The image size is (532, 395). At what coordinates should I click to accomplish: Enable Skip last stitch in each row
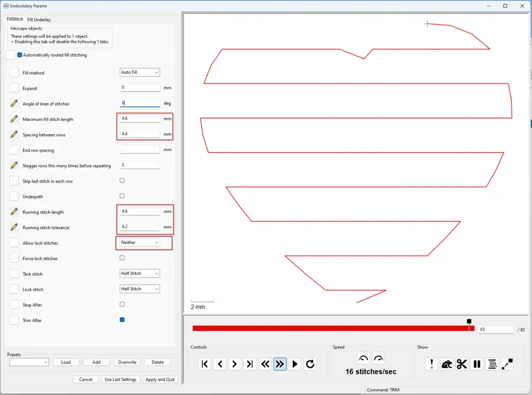tap(122, 181)
